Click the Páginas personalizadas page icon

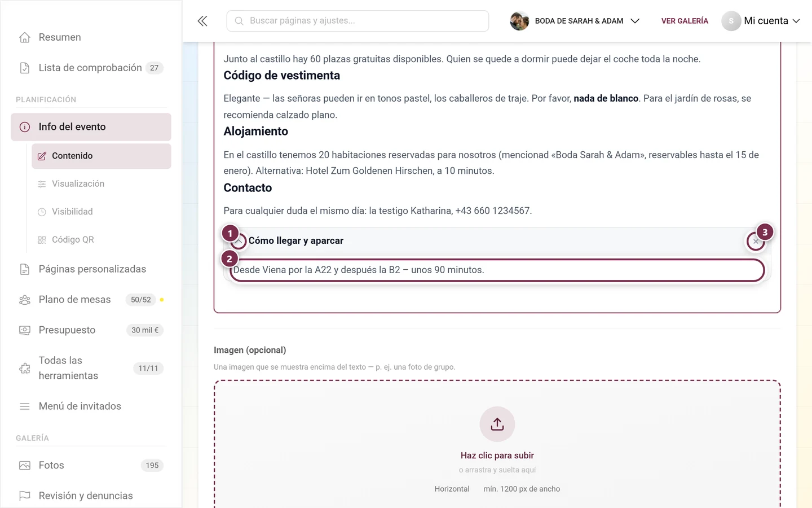pos(25,269)
